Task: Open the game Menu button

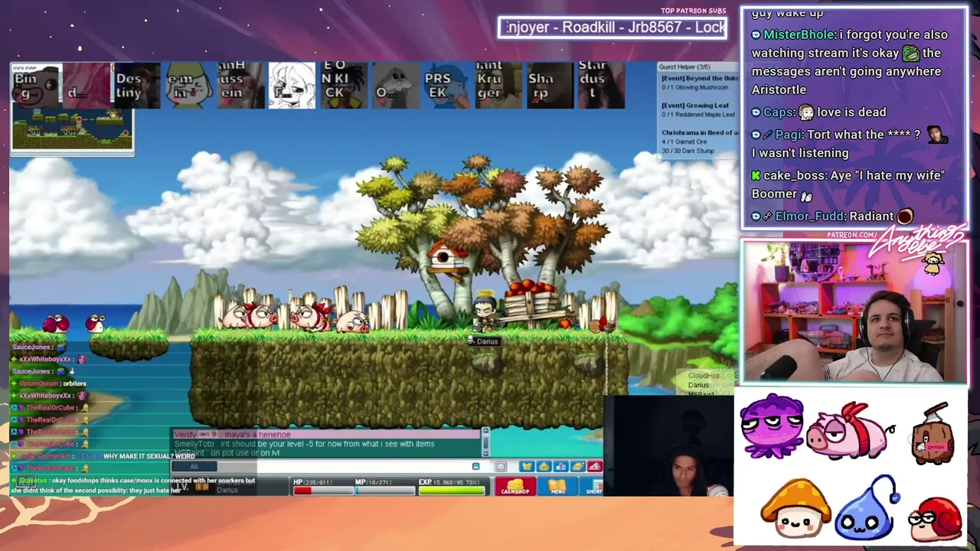Action: pyautogui.click(x=557, y=487)
